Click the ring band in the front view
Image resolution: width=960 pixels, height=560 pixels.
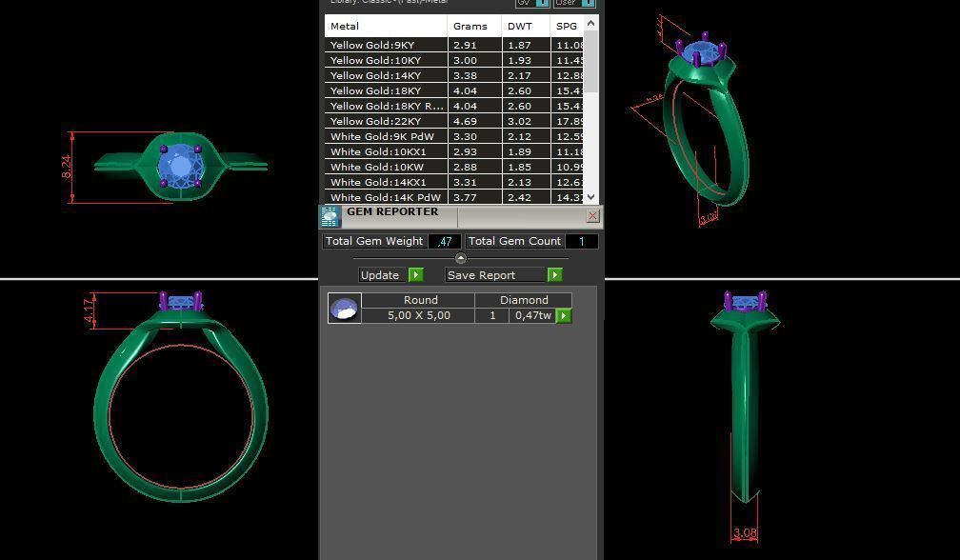pyautogui.click(x=181, y=406)
